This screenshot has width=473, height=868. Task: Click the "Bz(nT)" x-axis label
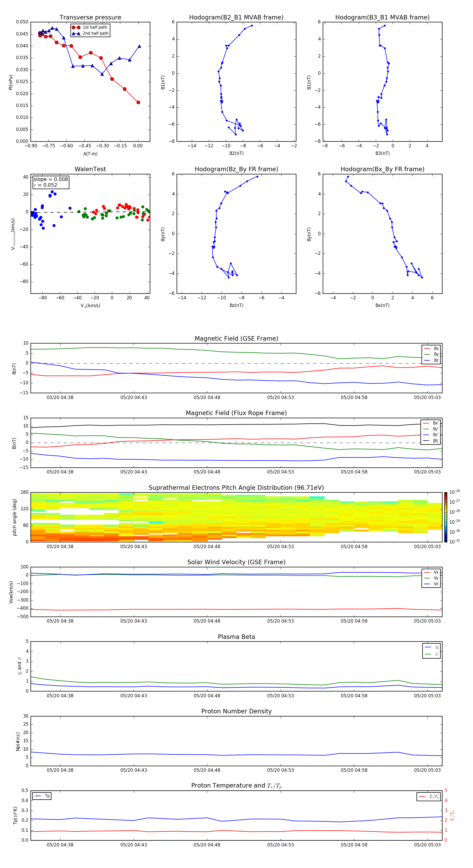tap(236, 306)
